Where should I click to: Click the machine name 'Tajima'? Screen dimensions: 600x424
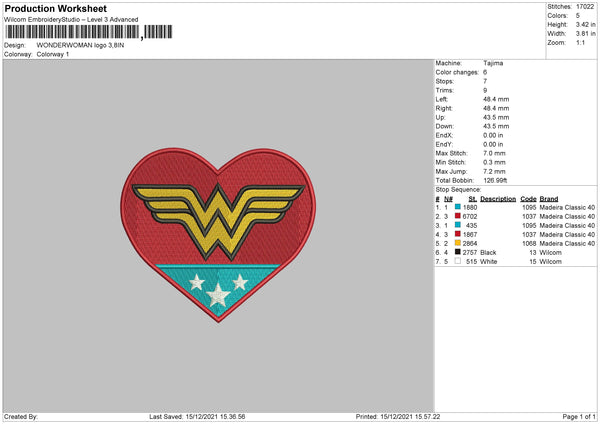click(493, 63)
